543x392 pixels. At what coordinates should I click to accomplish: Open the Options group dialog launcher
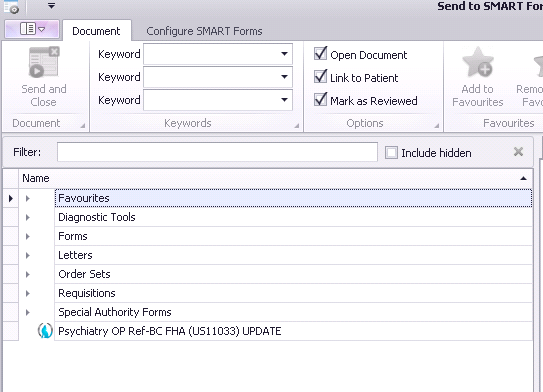tap(437, 126)
